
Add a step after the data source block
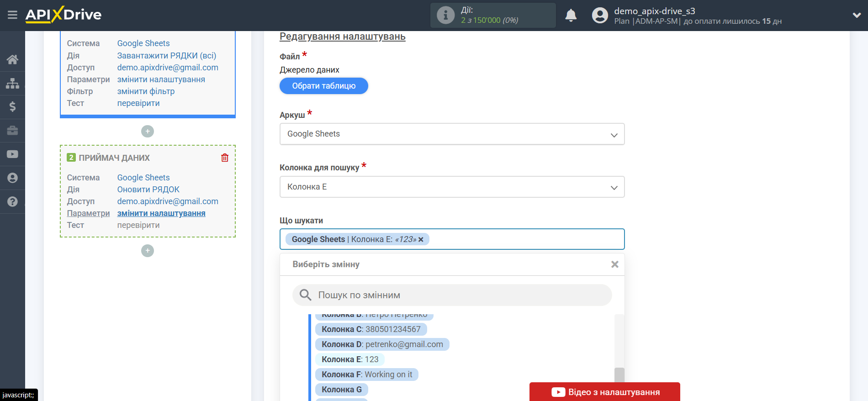148,132
